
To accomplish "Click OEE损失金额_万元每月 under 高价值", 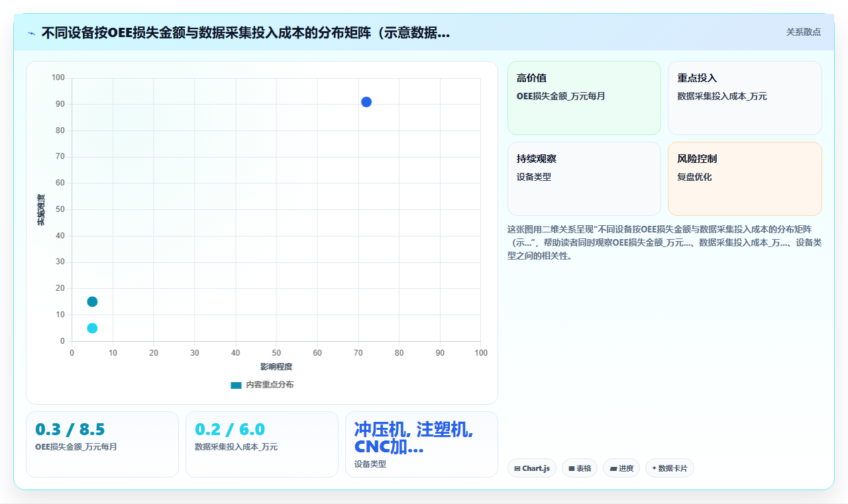I will point(560,96).
